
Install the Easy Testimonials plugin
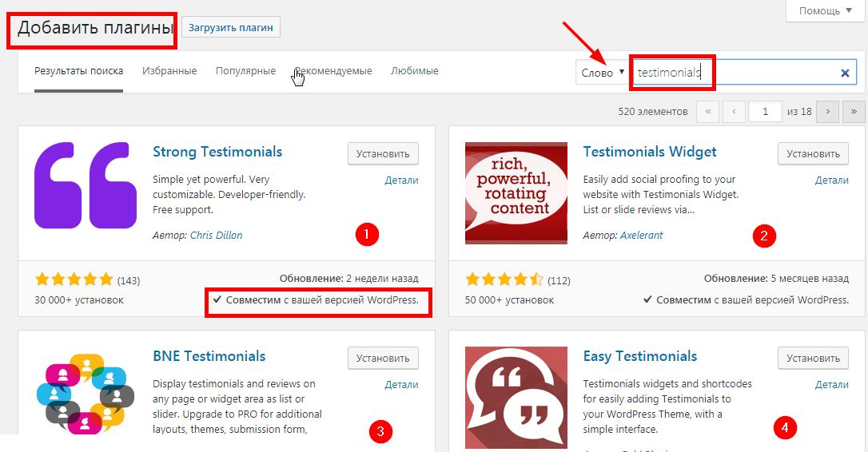tap(813, 358)
